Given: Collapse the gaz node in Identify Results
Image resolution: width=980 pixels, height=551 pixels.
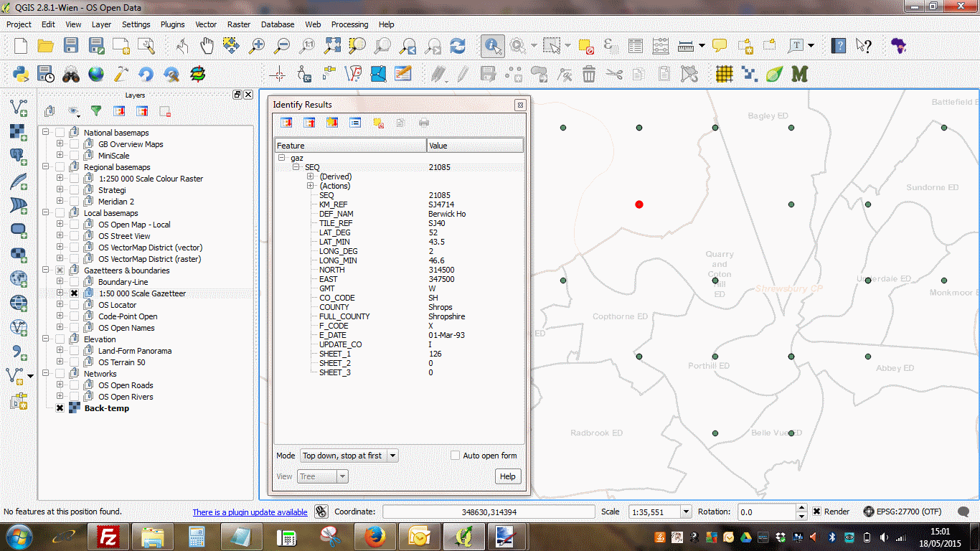Looking at the screenshot, I should pos(282,158).
